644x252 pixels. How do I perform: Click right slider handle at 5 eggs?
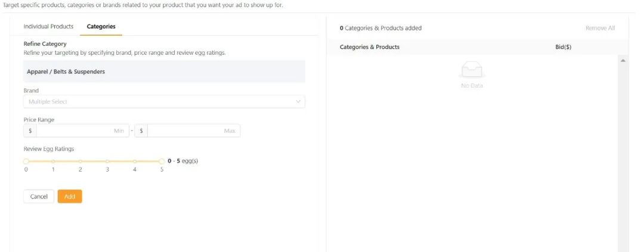point(162,161)
